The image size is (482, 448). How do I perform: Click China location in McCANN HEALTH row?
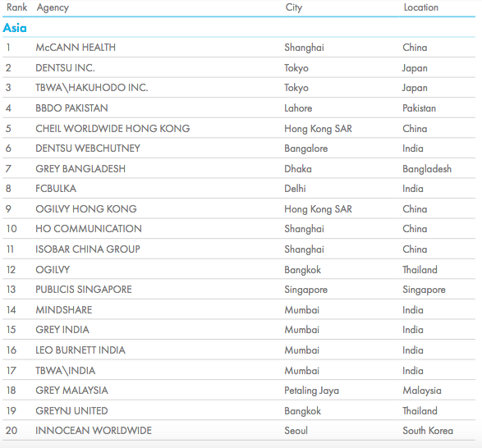(x=415, y=48)
